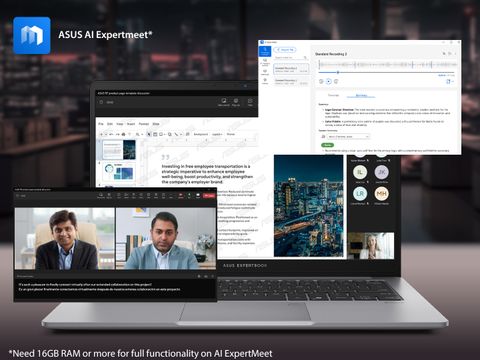
Task: Open Format menu in the presentation editor
Action: (144, 124)
